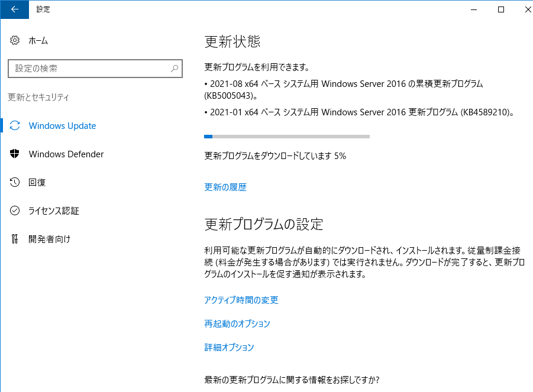Click the Windows Defender shield icon
This screenshot has height=392, width=533.
(x=15, y=154)
